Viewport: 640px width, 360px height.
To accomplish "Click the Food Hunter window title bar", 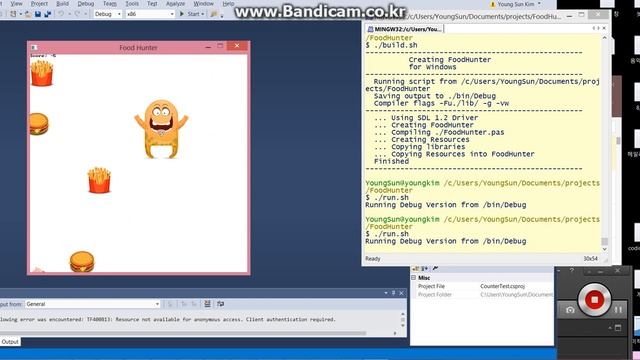I will click(138, 47).
